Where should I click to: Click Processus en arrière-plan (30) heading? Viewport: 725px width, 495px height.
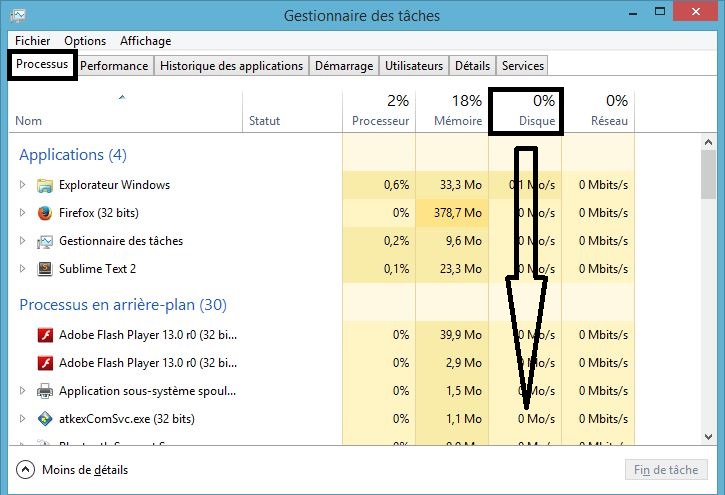(x=123, y=305)
